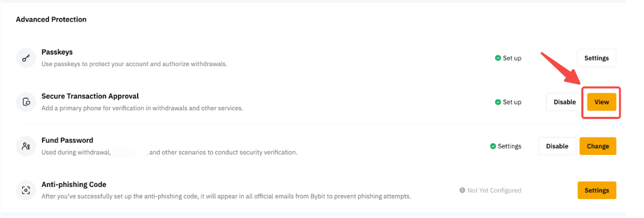The width and height of the screenshot is (644, 218).
Task: View Secure Transaction Approval details
Action: tap(601, 102)
